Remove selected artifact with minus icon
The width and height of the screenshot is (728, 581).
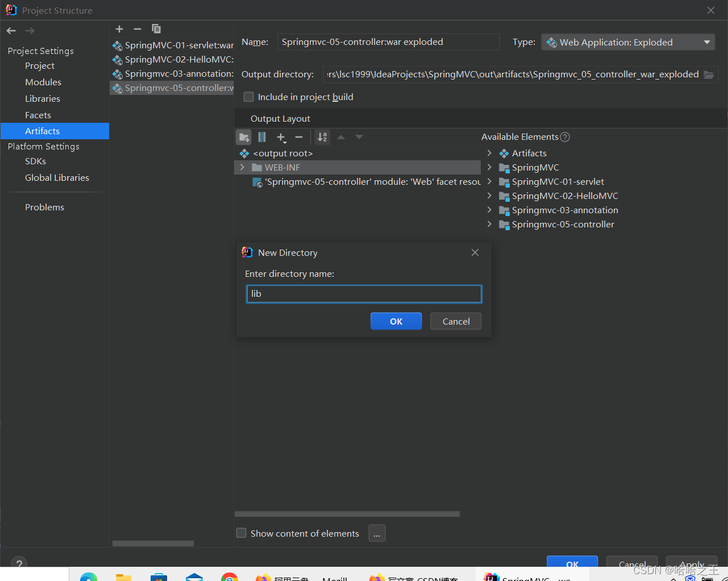click(138, 29)
